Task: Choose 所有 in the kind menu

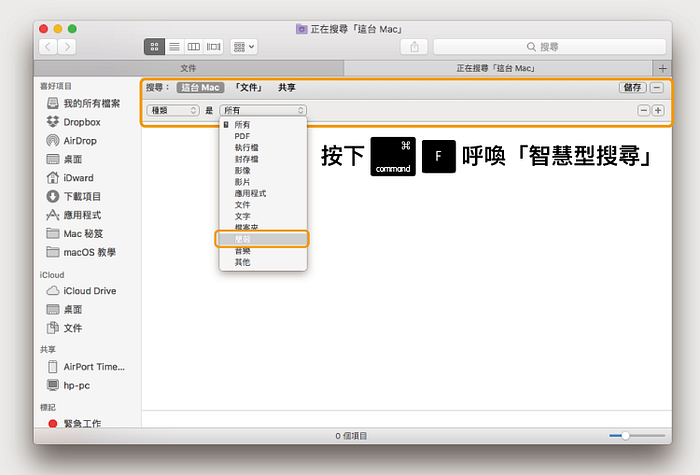Action: (263, 125)
